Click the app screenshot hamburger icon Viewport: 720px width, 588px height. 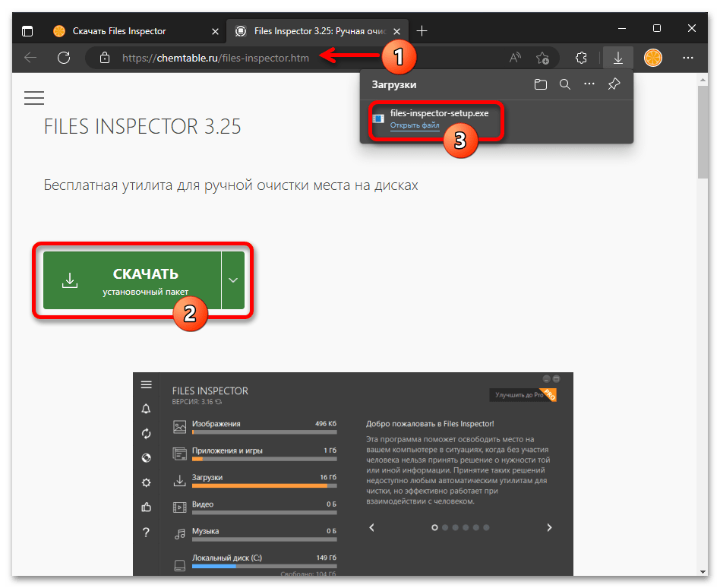click(146, 384)
